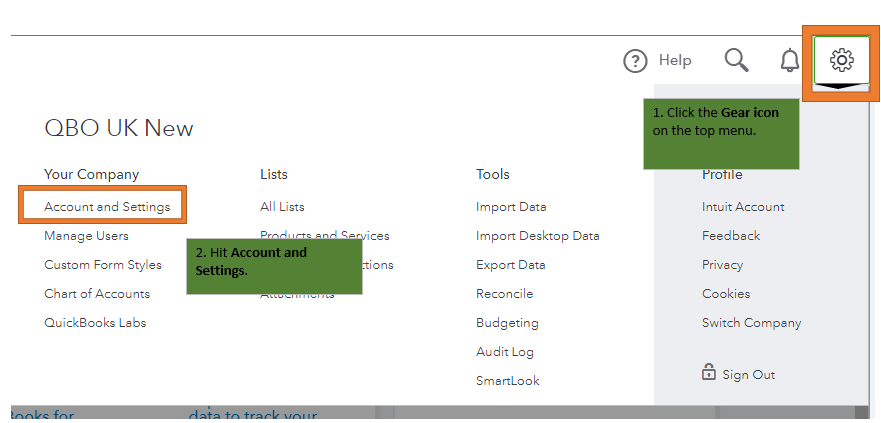Choose Export Data
This screenshot has width=881, height=423.
point(511,265)
